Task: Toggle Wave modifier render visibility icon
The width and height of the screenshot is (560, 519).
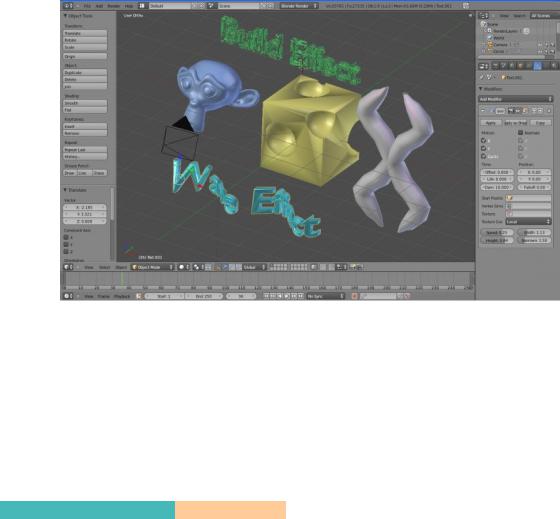Action: coord(510,111)
